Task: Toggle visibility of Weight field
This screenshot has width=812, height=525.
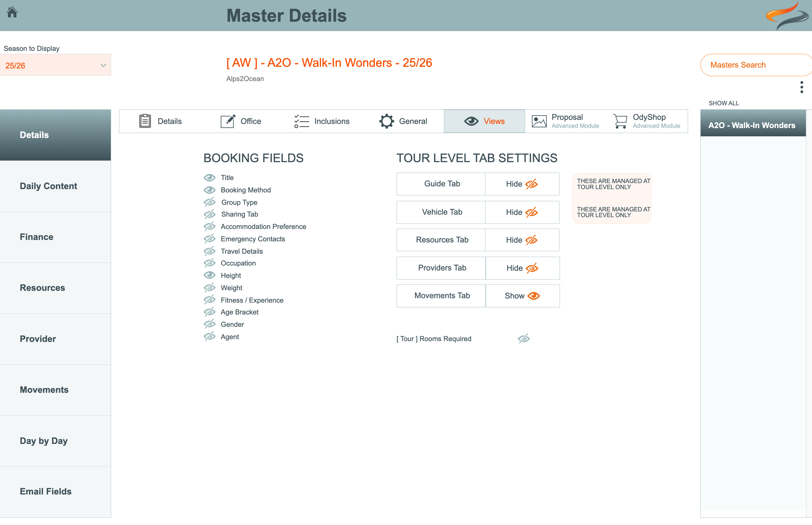Action: (210, 288)
